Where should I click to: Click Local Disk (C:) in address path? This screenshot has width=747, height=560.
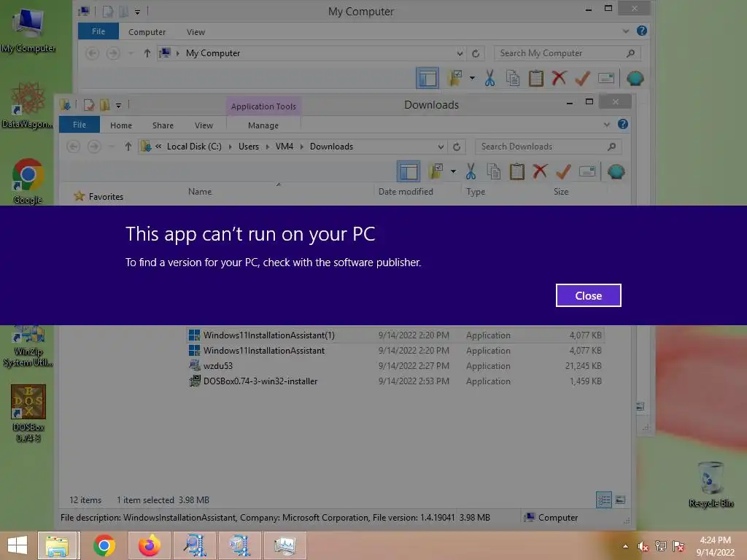click(194, 147)
